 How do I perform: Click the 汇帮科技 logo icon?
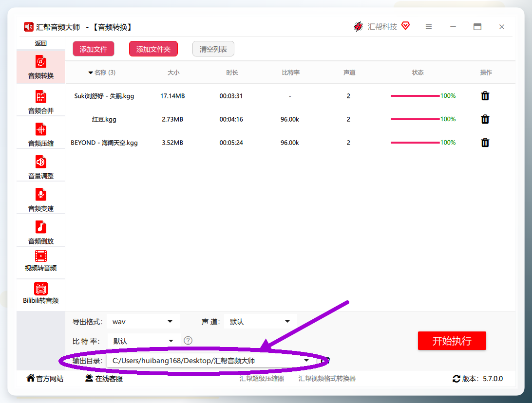[358, 26]
